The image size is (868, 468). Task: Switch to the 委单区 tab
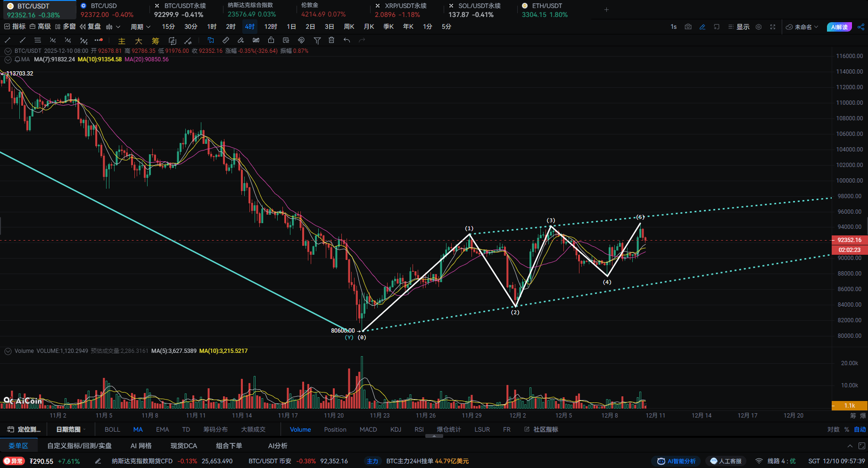(18, 446)
